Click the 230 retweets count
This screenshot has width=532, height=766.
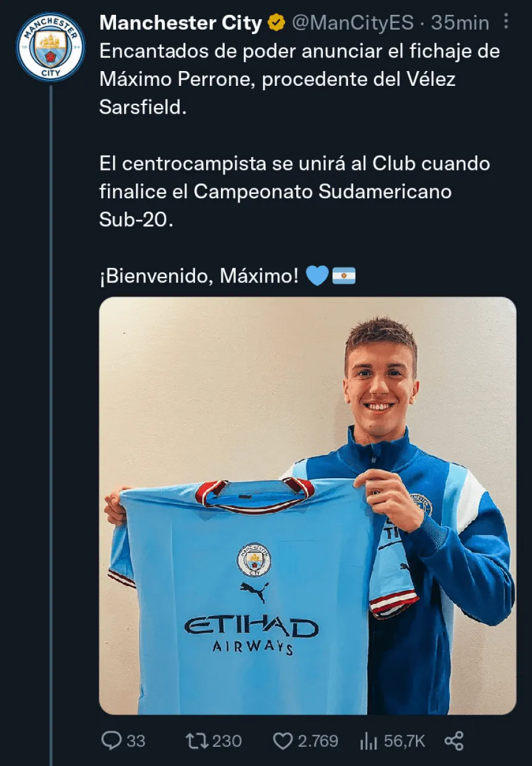(x=227, y=741)
